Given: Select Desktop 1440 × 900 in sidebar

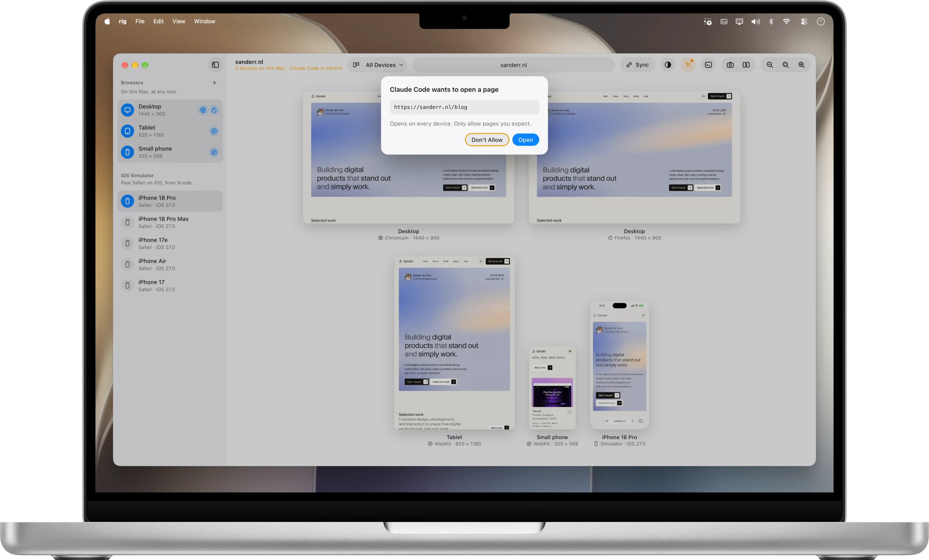Looking at the screenshot, I should point(170,110).
